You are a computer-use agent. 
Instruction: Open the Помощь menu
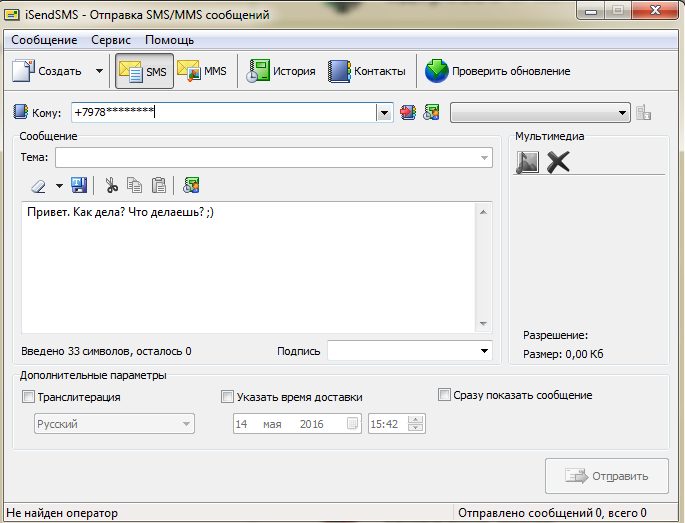pos(170,40)
